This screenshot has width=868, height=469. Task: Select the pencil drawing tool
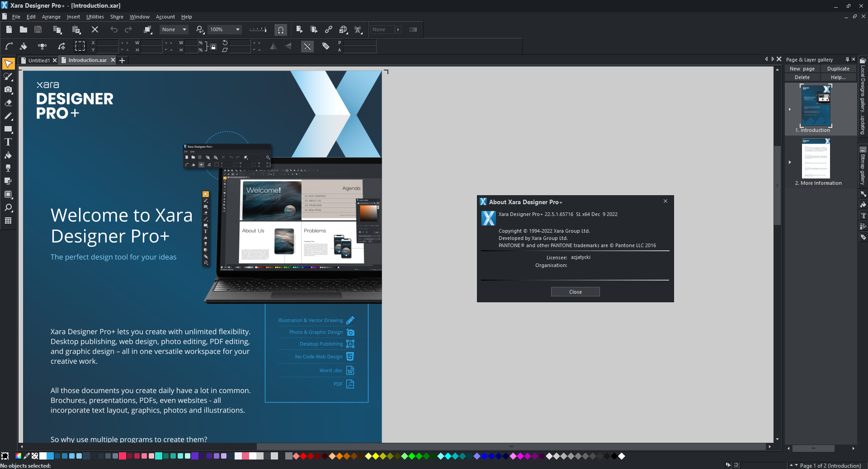pyautogui.click(x=8, y=116)
